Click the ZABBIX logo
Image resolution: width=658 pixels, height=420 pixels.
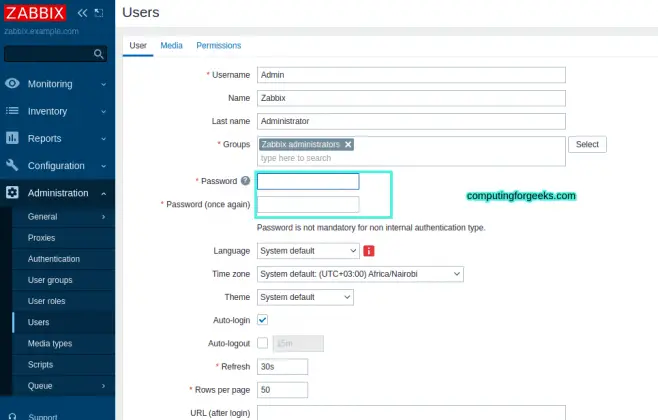(34, 13)
